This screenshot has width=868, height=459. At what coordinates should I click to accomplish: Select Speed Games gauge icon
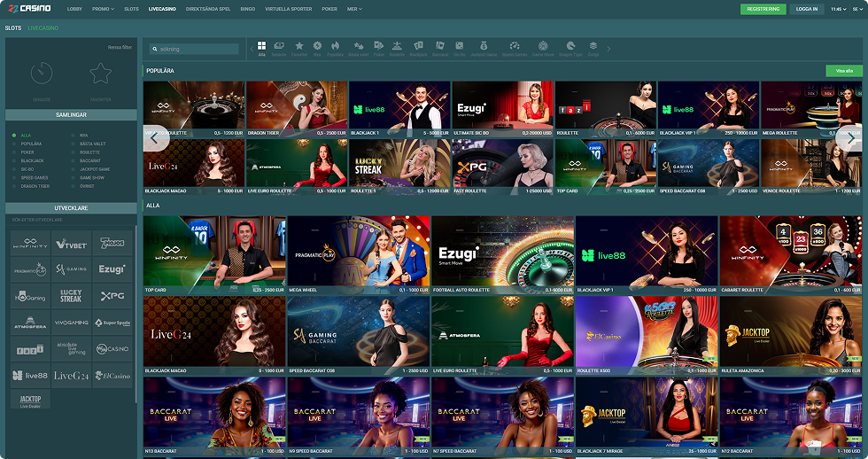515,46
